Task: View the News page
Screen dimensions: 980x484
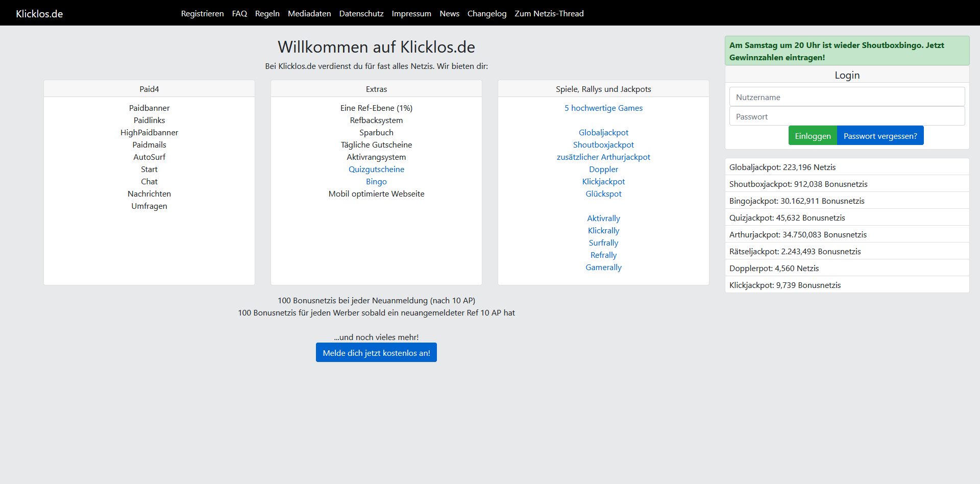Action: point(449,14)
